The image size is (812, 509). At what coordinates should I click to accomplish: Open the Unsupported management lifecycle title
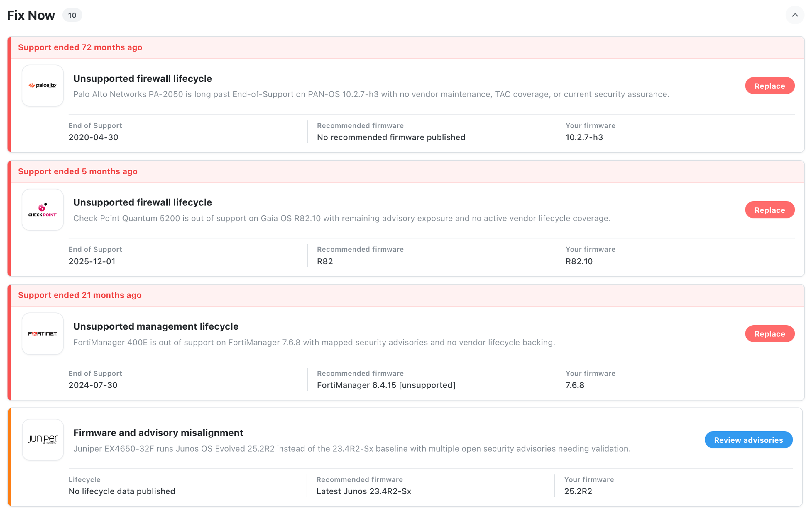tap(156, 326)
